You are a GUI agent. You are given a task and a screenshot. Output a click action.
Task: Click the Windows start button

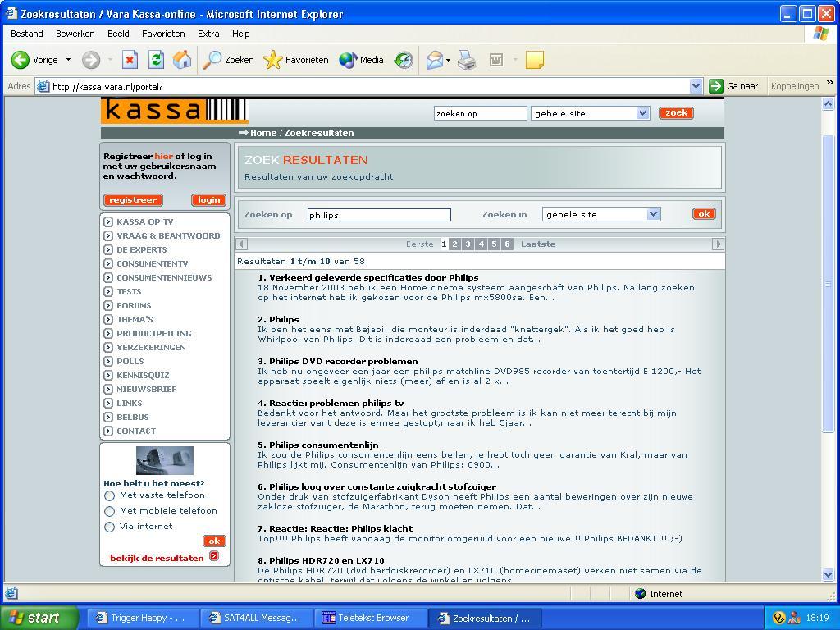point(39,618)
